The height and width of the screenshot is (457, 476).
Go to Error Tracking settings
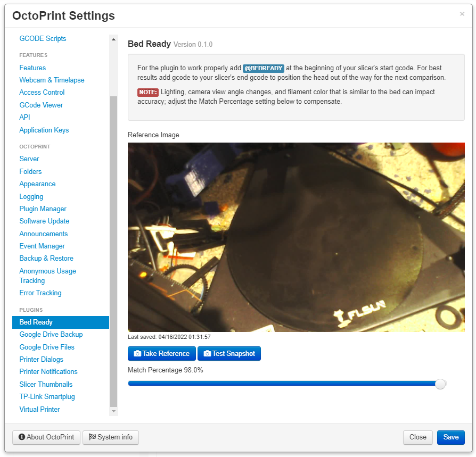(40, 293)
